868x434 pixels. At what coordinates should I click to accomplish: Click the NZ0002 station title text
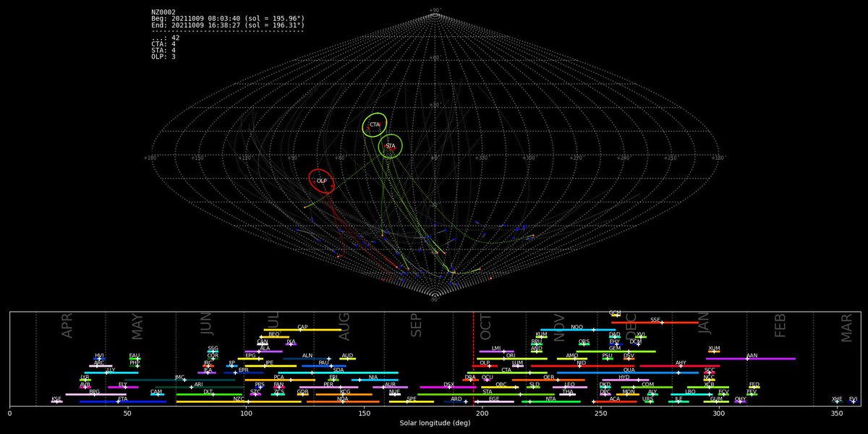click(x=163, y=12)
